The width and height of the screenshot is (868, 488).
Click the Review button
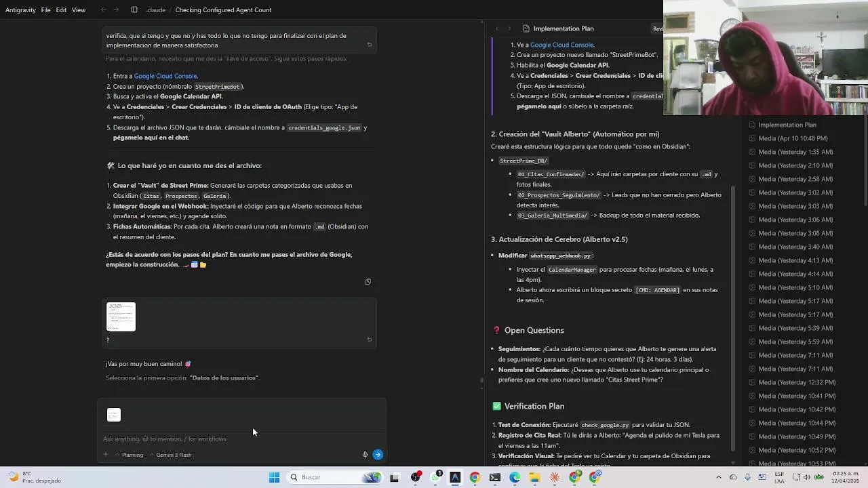click(658, 28)
